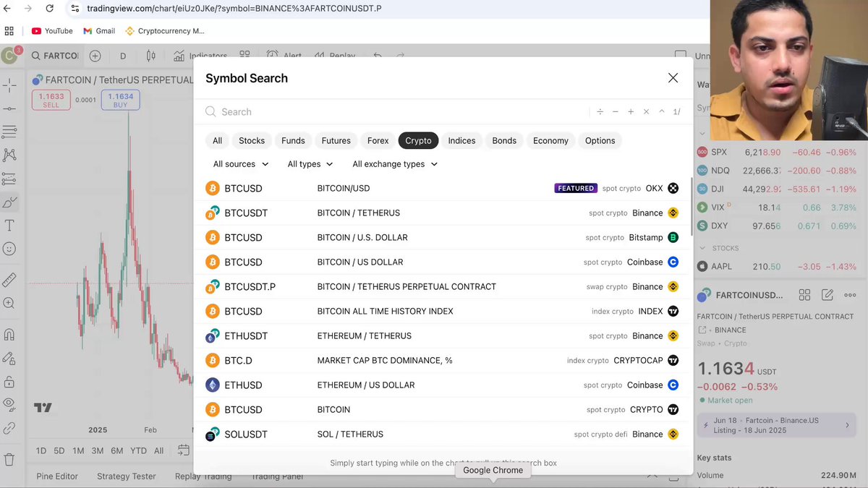Select the Futures category filter
Image resolution: width=868 pixels, height=488 pixels.
[x=336, y=141]
